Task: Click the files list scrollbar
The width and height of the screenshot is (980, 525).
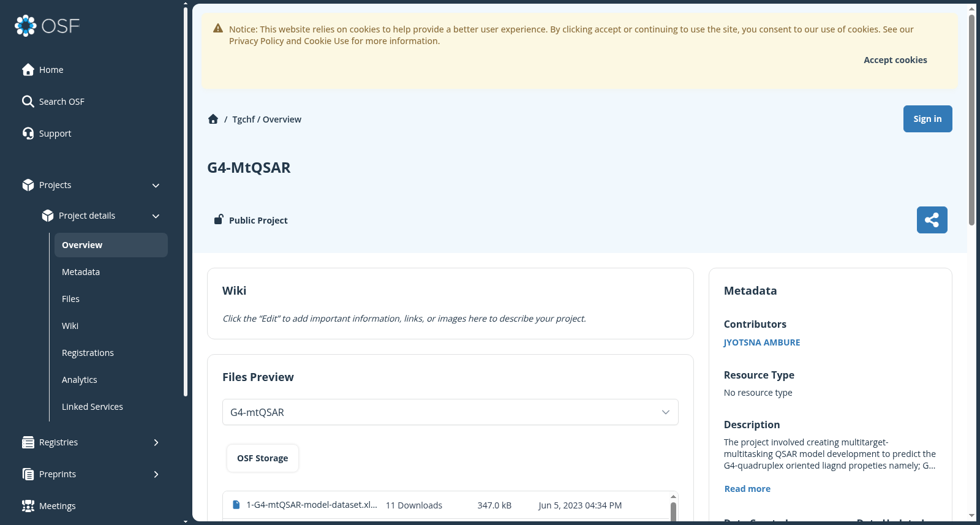Action: tap(673, 512)
